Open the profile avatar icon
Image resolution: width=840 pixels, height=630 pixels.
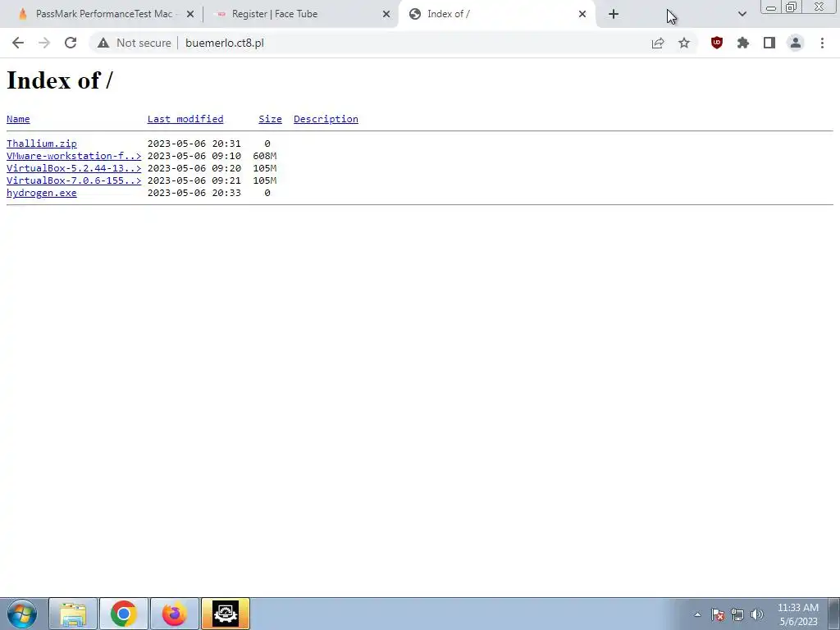(x=796, y=43)
